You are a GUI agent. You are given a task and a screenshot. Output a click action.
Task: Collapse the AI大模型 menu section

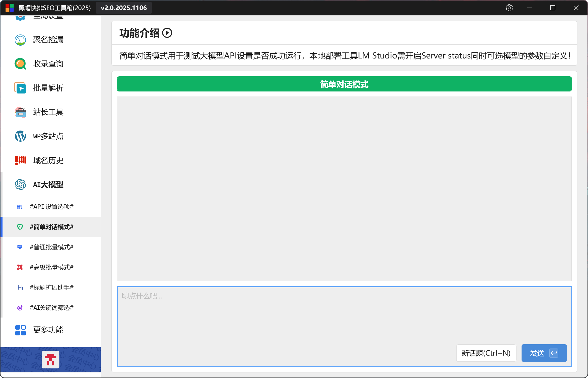coord(48,185)
